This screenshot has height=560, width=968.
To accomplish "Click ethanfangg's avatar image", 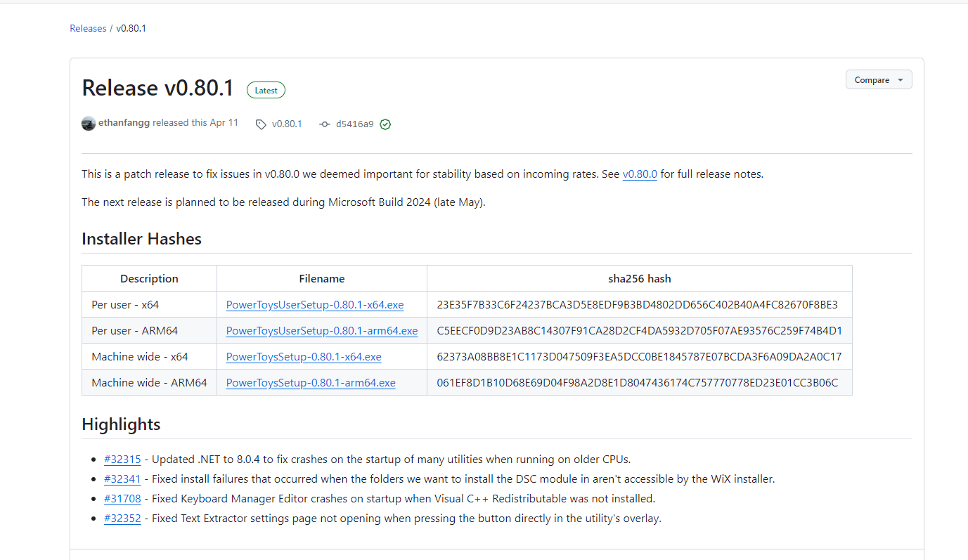I will pos(89,124).
